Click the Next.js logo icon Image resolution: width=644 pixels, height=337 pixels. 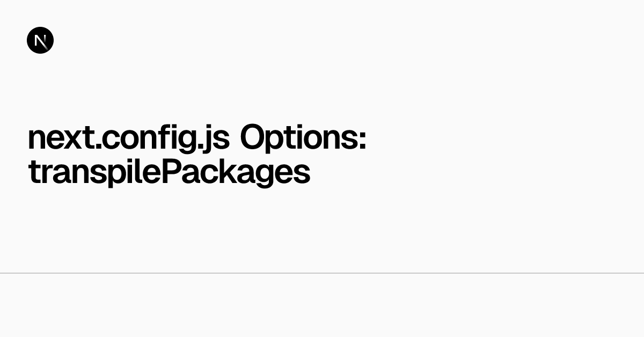(x=40, y=40)
